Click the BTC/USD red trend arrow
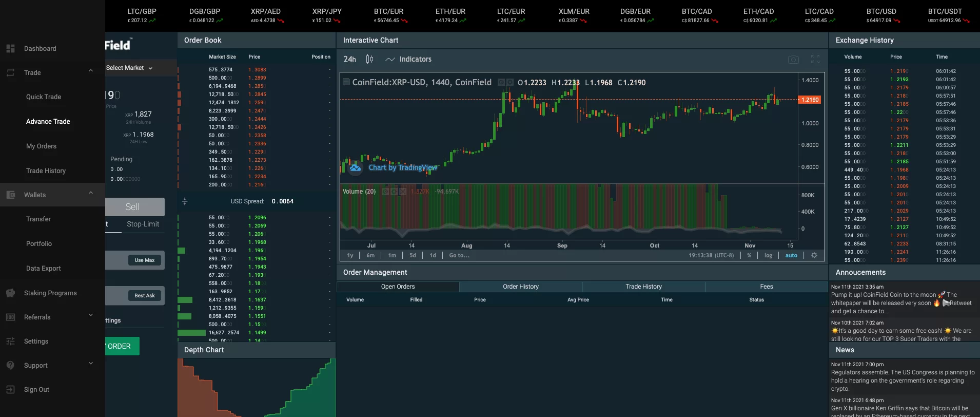Viewport: 980px width, 417px height. pos(897,21)
